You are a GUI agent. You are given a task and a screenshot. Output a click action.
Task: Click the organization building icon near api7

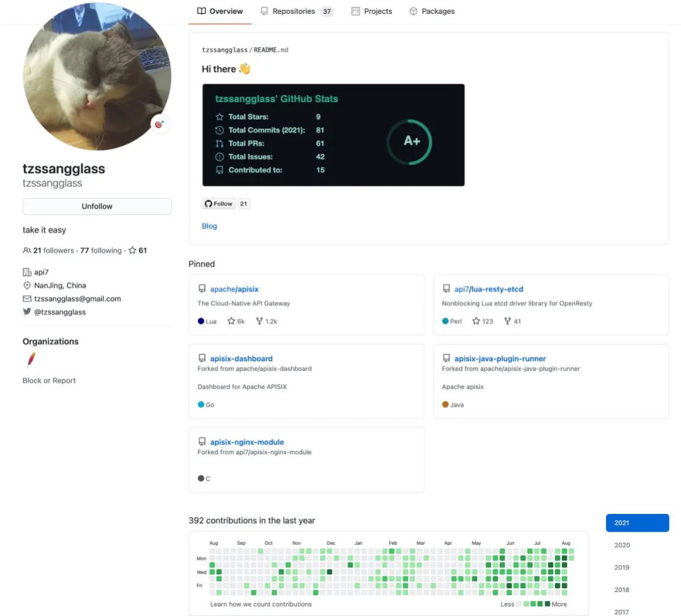[x=27, y=272]
